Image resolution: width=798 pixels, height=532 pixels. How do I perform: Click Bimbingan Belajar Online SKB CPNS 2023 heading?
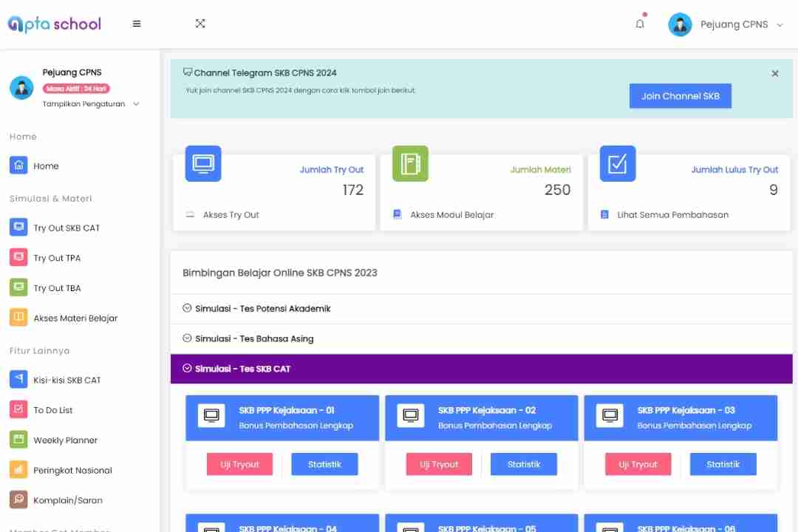click(280, 273)
